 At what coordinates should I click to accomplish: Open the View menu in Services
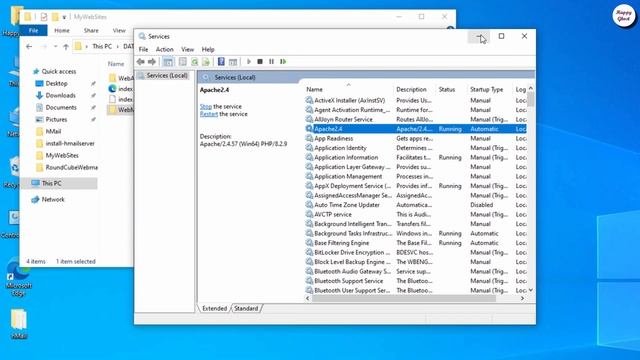pyautogui.click(x=187, y=49)
